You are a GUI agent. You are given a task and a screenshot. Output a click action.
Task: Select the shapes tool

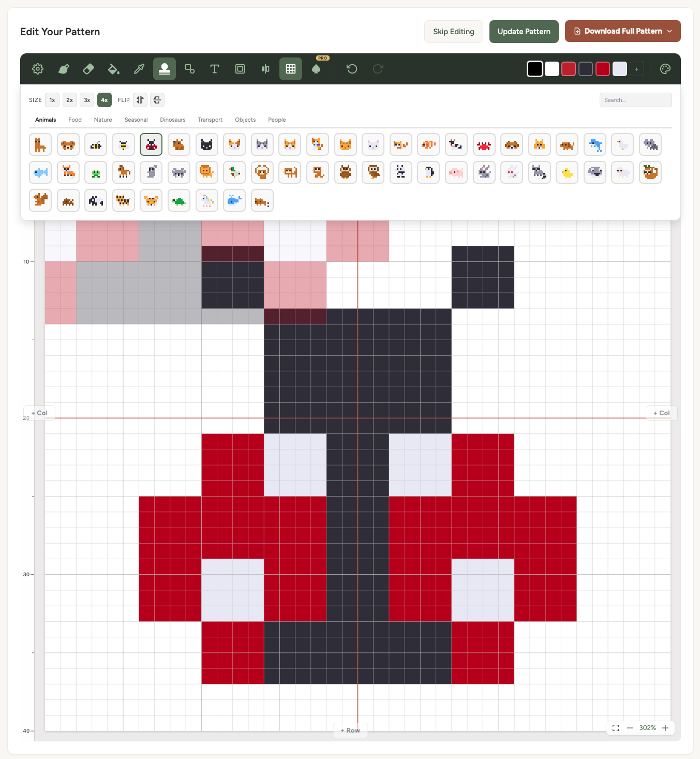(x=190, y=69)
